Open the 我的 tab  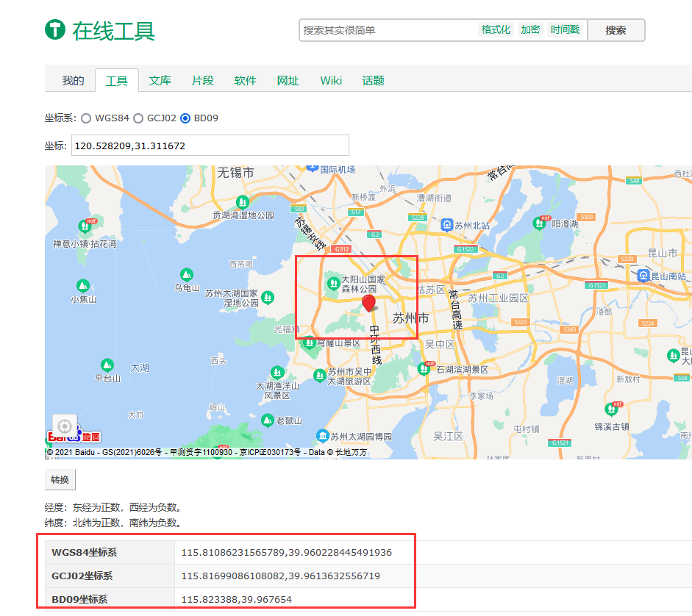pos(73,81)
